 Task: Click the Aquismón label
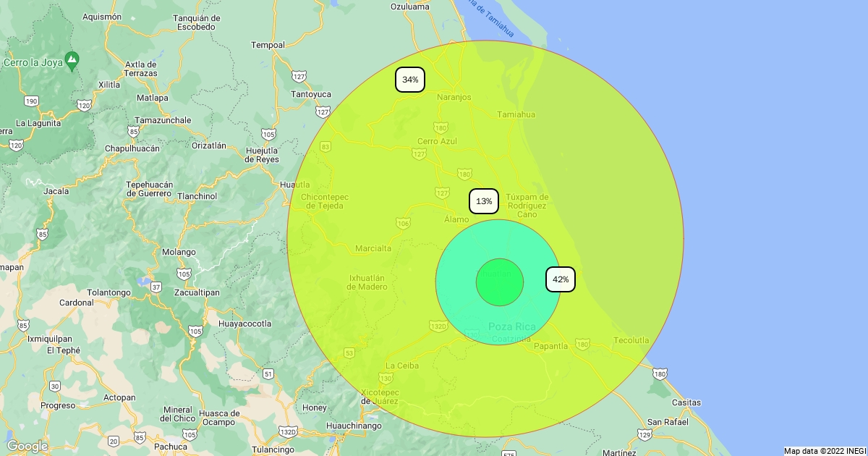(102, 16)
